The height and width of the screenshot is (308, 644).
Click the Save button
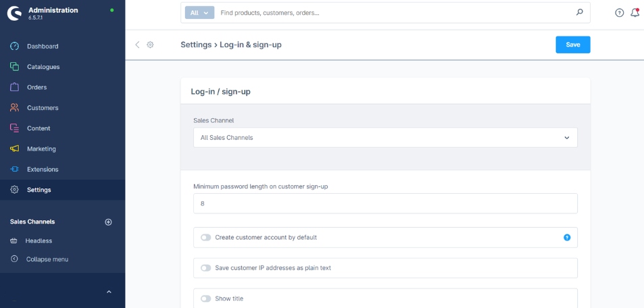click(x=572, y=45)
